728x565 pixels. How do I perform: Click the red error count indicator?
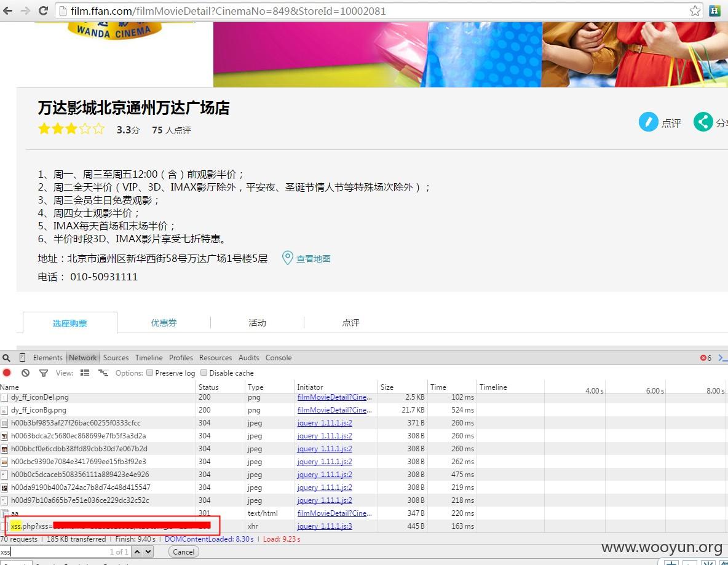(706, 358)
